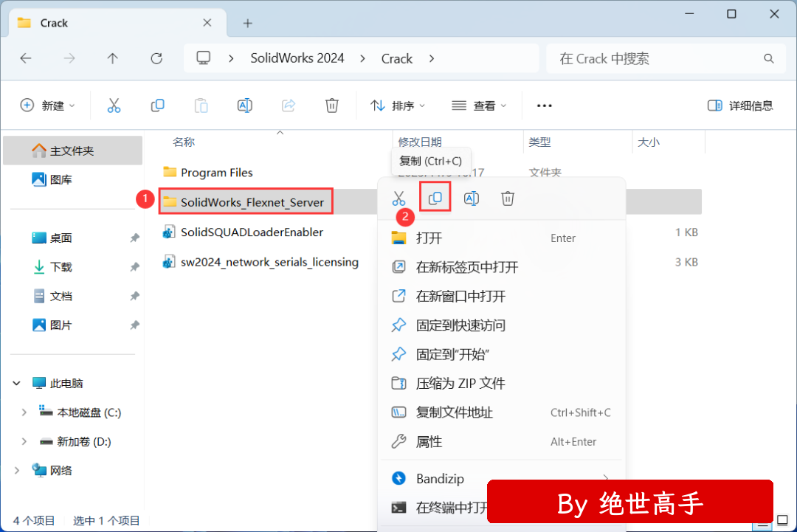
Task: Open the 查看 view dropdown
Action: pos(480,106)
